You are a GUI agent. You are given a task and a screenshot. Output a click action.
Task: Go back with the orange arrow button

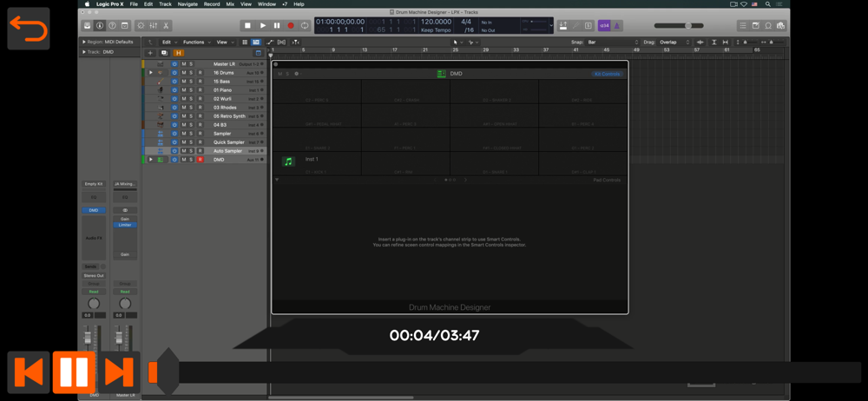click(x=29, y=29)
